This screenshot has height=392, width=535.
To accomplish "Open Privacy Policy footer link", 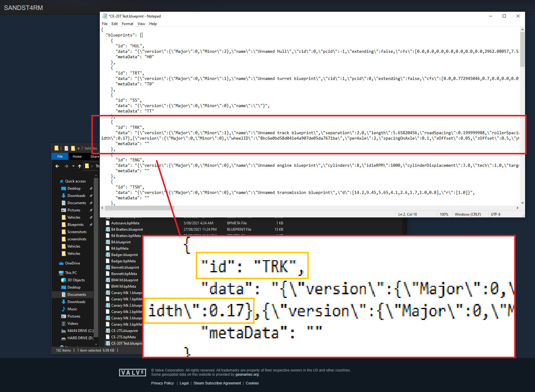I will (163, 383).
